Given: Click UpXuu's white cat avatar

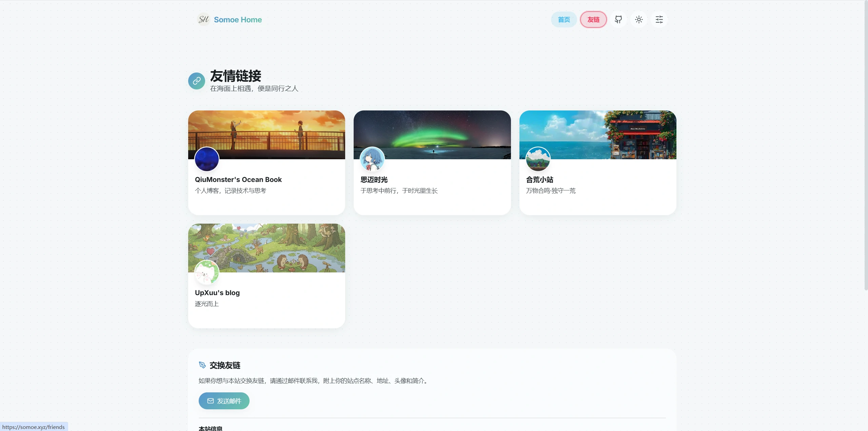Looking at the screenshot, I should click(207, 272).
